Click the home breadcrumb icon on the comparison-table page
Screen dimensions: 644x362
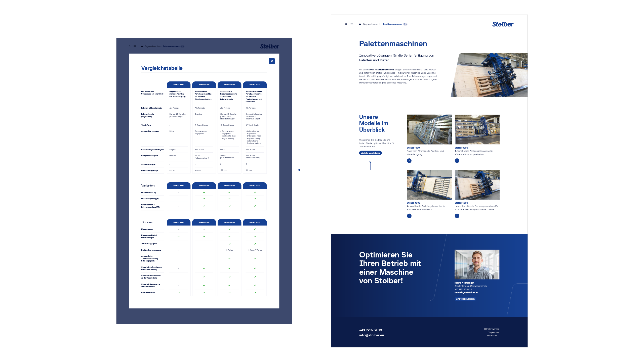coord(142,47)
